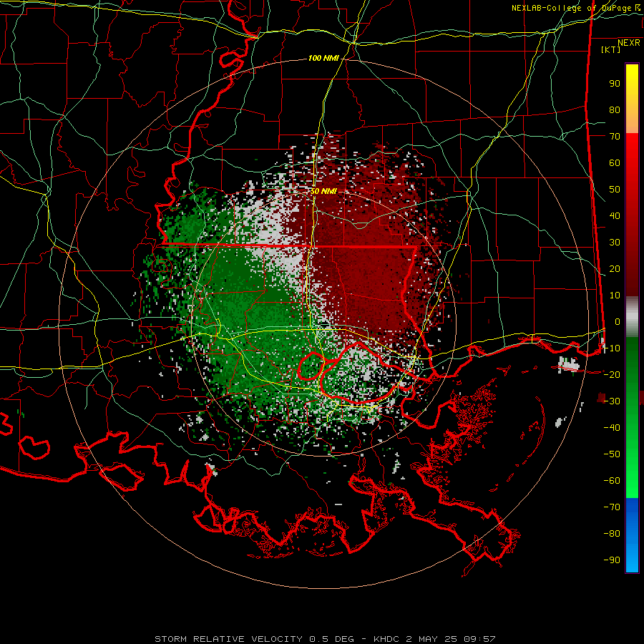The width and height of the screenshot is (644, 644).
Task: Click the -40 value on velocity scale
Action: (612, 428)
